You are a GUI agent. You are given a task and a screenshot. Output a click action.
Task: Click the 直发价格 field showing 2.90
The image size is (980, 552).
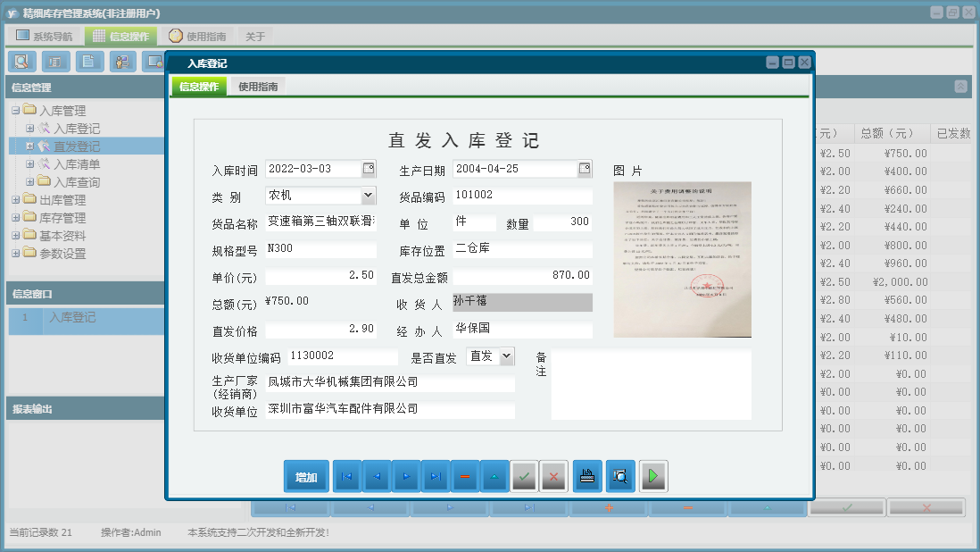pyautogui.click(x=320, y=329)
